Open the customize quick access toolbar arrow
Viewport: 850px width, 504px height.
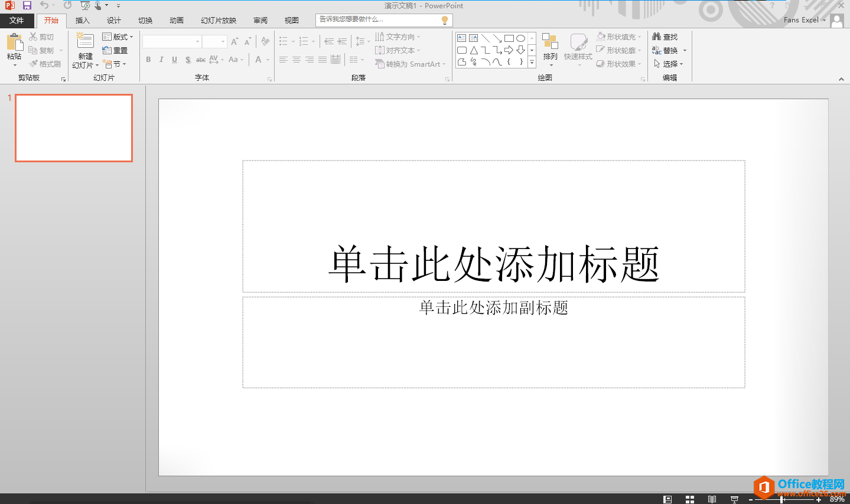[118, 6]
